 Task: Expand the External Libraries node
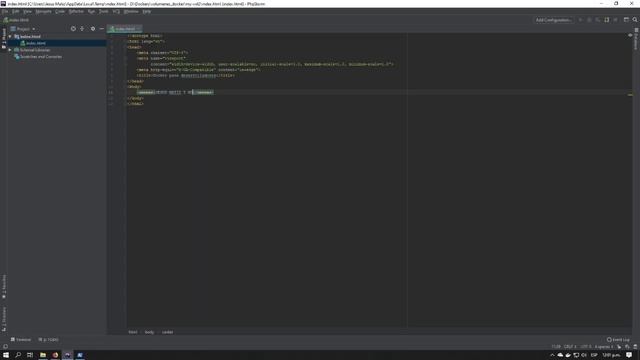pos(10,50)
